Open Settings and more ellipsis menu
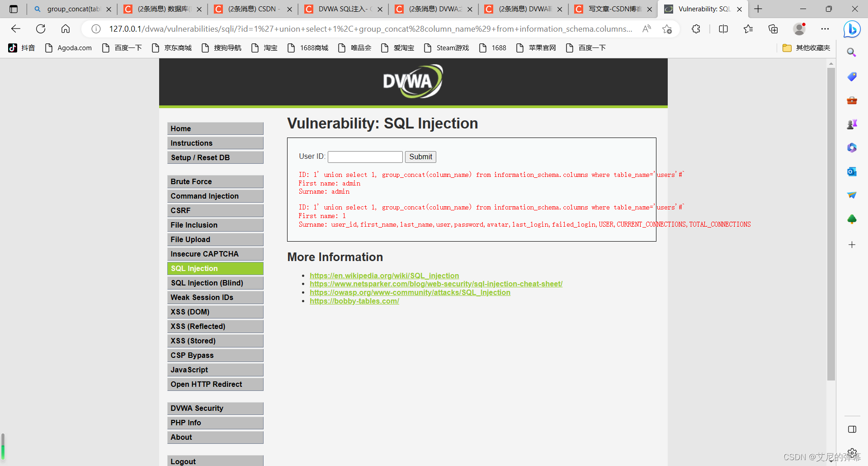The height and width of the screenshot is (466, 868). pos(825,29)
